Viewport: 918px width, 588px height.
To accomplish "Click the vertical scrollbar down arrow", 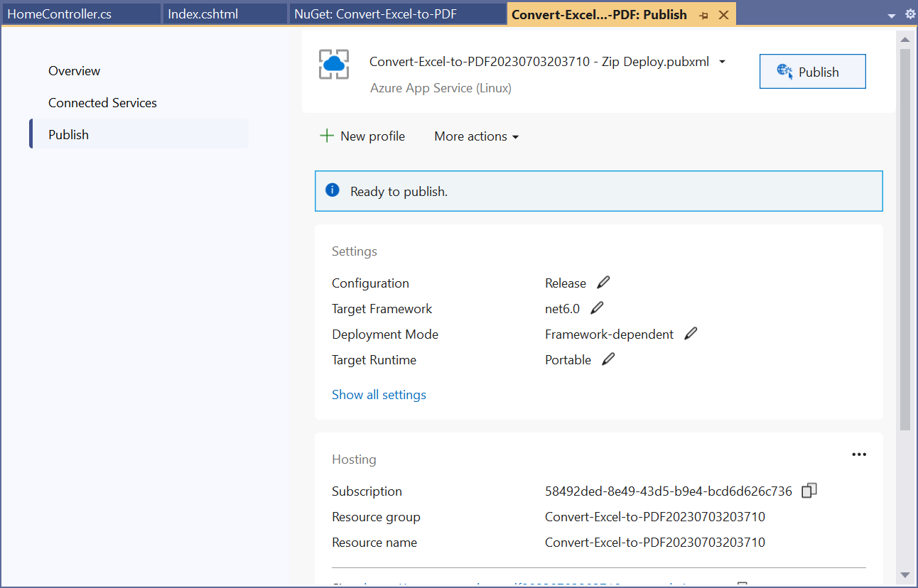I will tap(905, 574).
